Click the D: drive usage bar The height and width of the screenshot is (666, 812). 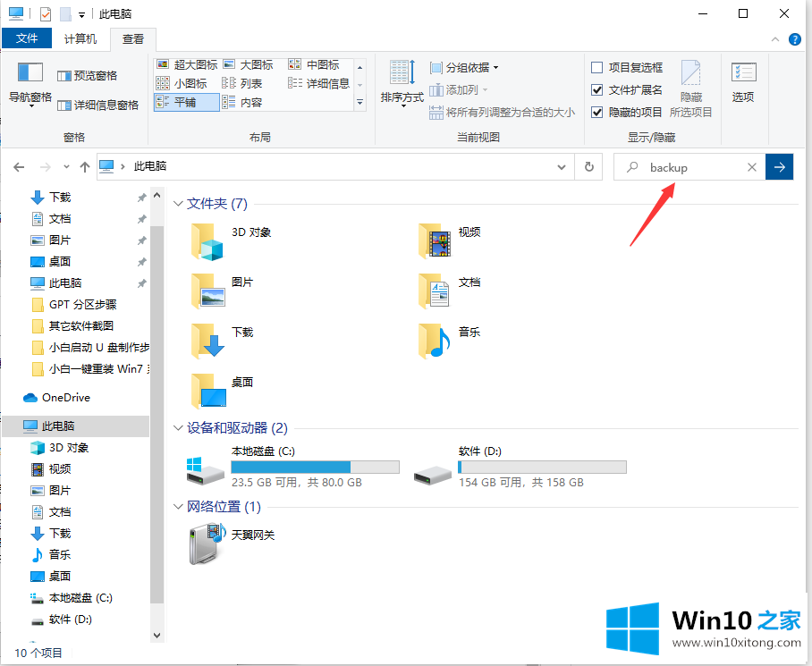[x=542, y=468]
